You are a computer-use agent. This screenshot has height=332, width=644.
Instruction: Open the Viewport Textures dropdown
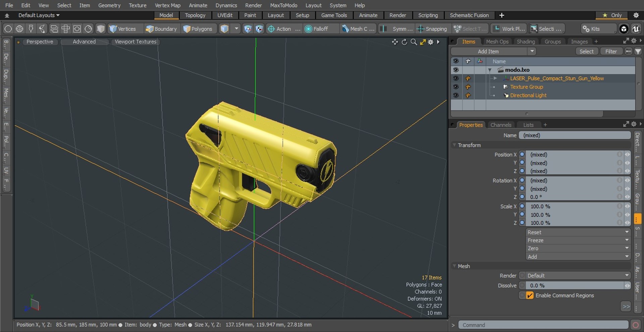135,42
